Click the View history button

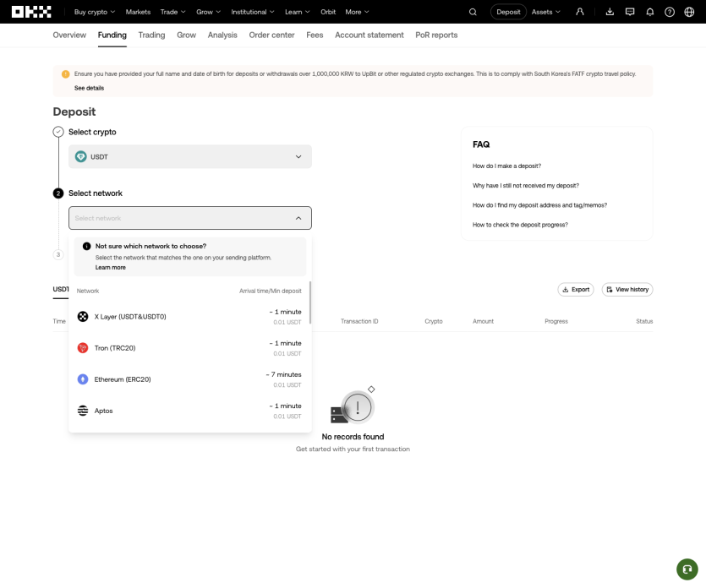(x=627, y=289)
